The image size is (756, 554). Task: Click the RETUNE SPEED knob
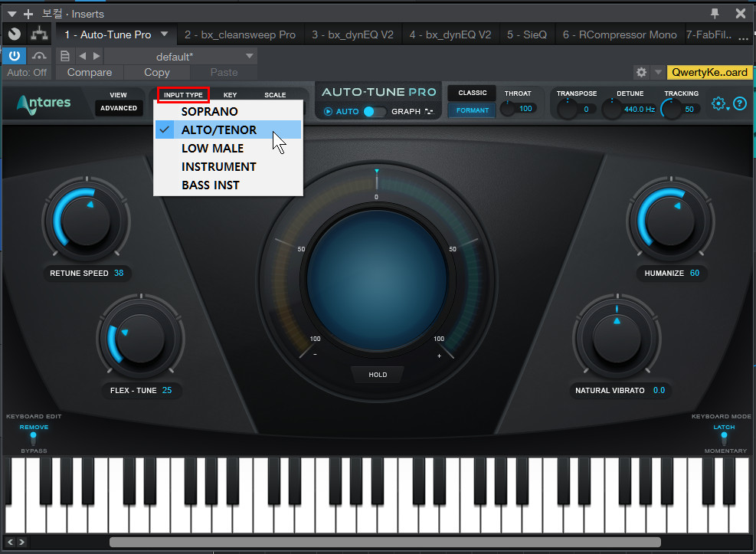(x=87, y=220)
